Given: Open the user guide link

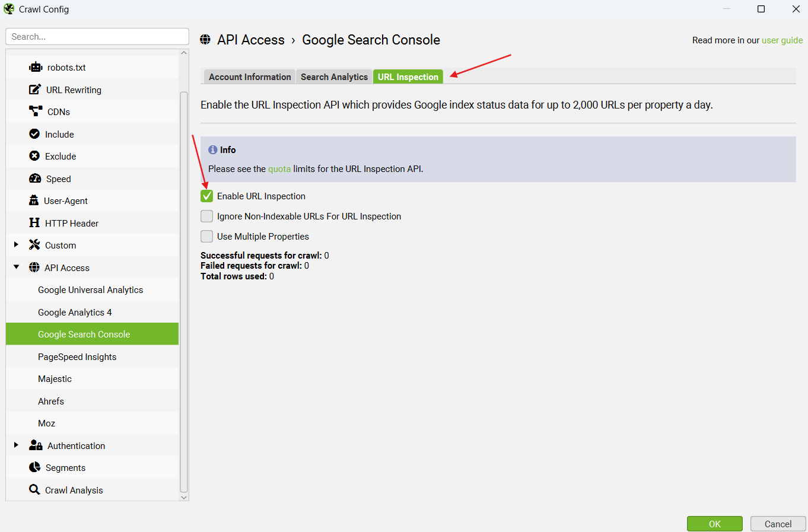Looking at the screenshot, I should click(782, 40).
